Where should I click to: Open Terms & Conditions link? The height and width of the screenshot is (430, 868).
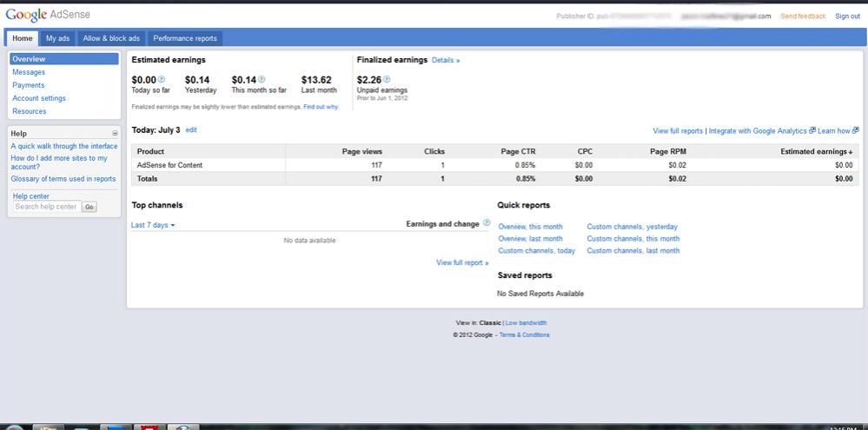[524, 334]
